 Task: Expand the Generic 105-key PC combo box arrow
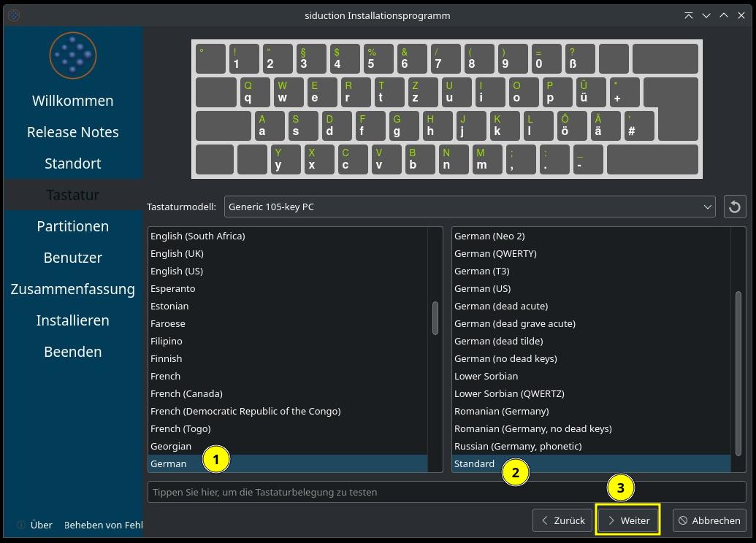[707, 207]
